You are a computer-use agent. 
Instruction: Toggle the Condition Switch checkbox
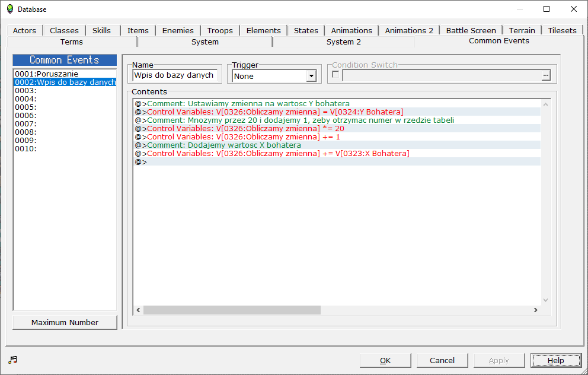click(335, 75)
